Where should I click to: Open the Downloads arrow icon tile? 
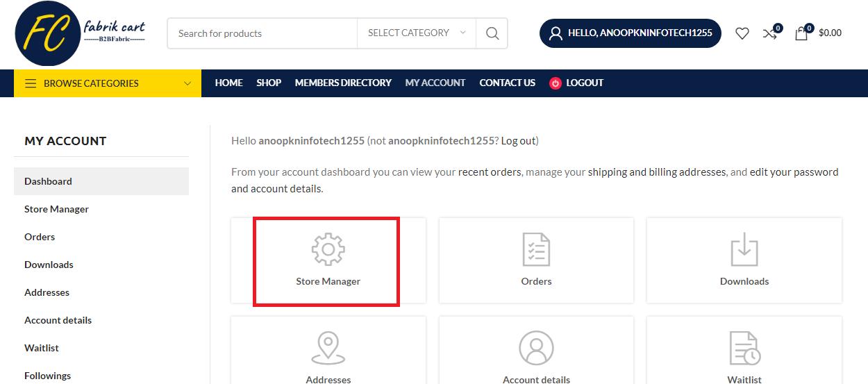744,260
